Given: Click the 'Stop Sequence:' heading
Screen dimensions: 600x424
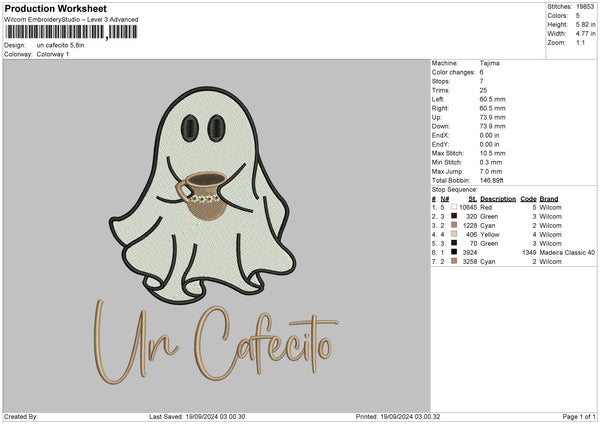Looking at the screenshot, I should coord(455,189).
